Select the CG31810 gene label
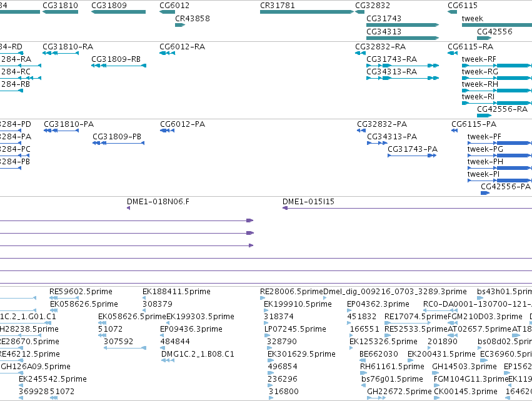 pyautogui.click(x=60, y=6)
